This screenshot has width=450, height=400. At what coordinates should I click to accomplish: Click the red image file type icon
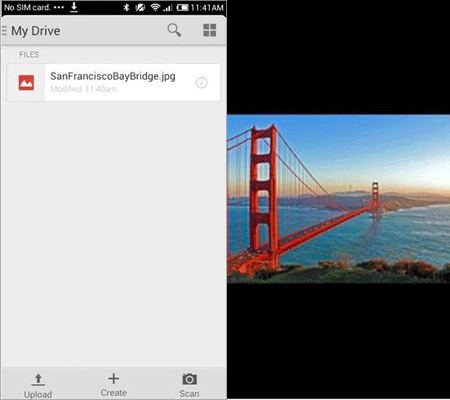coord(26,82)
